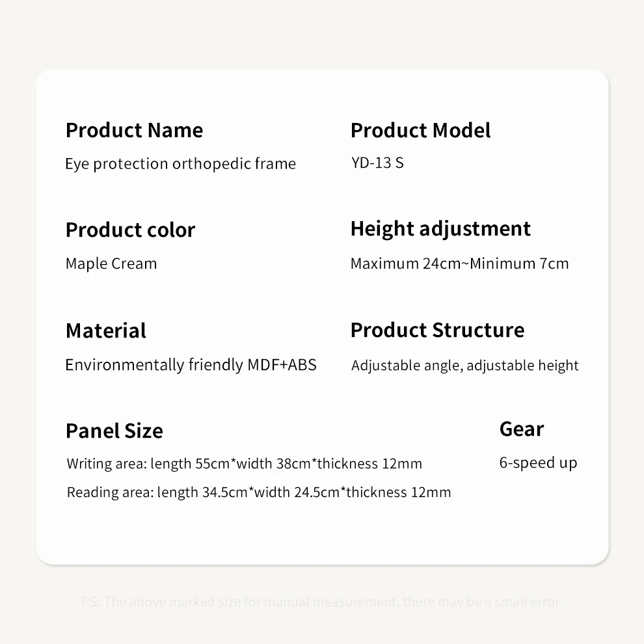The image size is (644, 644).
Task: Select the 6-speed up value
Action: pos(538,463)
